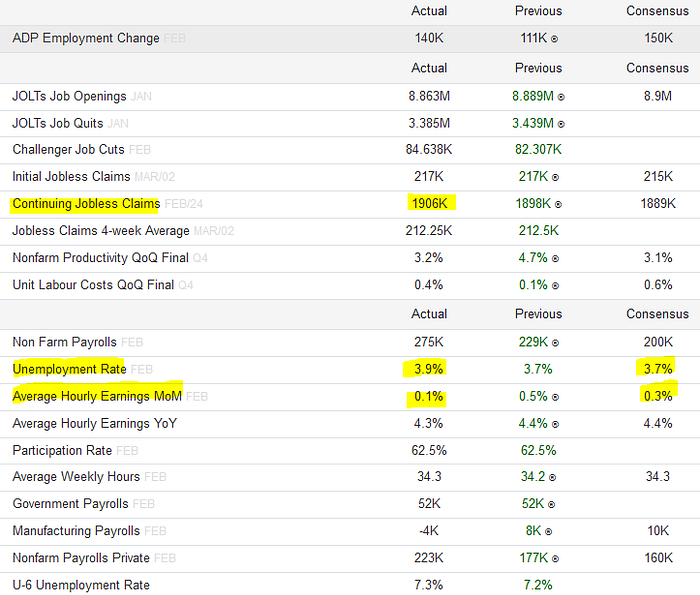This screenshot has height=595, width=700.
Task: Click Non Farm Payrolls actual 275K
Action: [x=429, y=342]
